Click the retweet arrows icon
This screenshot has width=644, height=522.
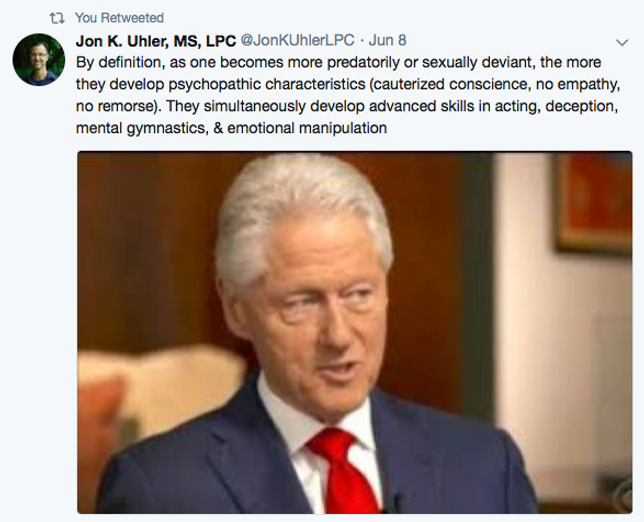click(x=57, y=18)
